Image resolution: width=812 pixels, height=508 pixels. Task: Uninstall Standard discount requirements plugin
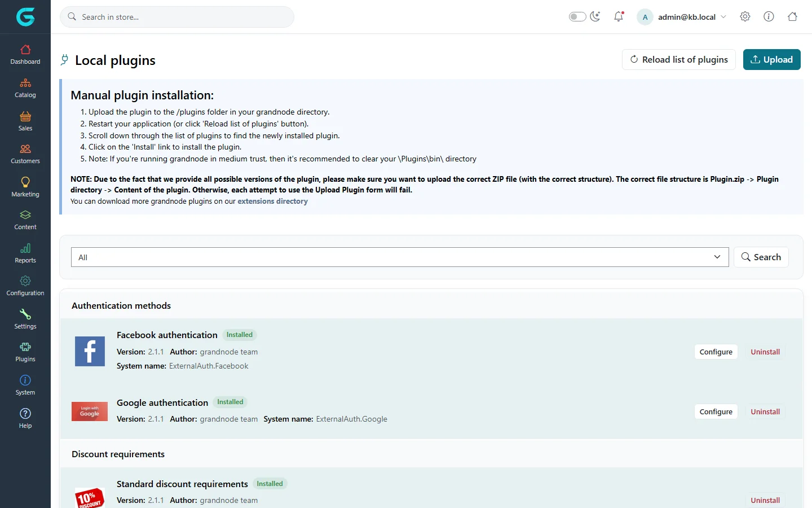coord(765,500)
